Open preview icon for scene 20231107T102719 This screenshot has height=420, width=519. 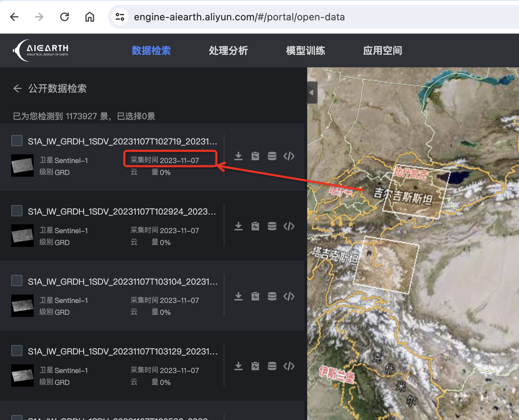[255, 156]
